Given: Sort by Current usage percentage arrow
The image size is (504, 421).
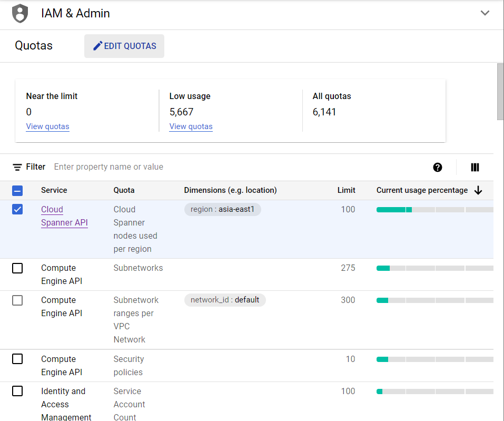Looking at the screenshot, I should 478,190.
